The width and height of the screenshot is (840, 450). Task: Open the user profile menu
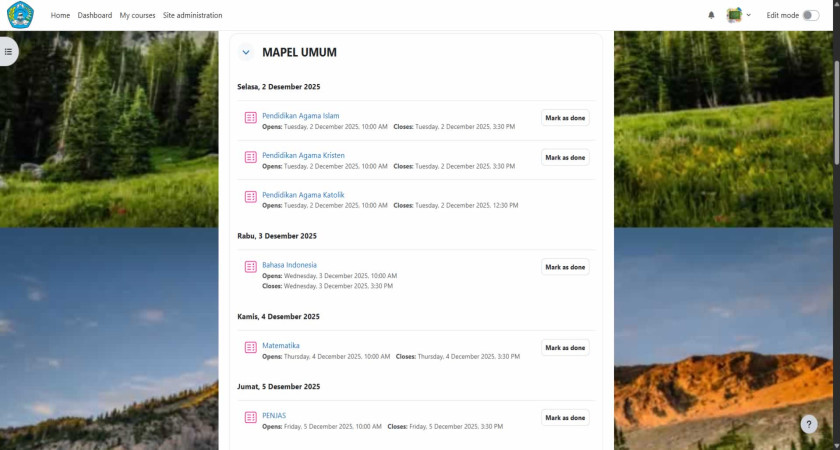click(739, 15)
